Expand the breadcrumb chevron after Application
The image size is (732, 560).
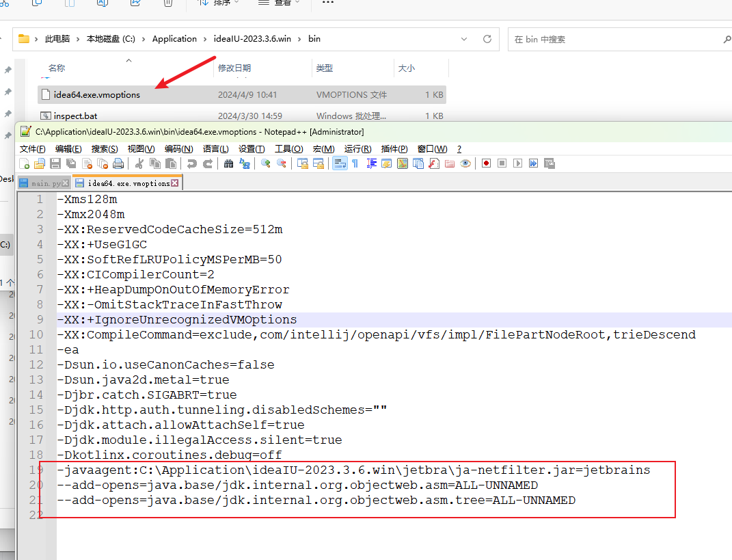(x=205, y=39)
